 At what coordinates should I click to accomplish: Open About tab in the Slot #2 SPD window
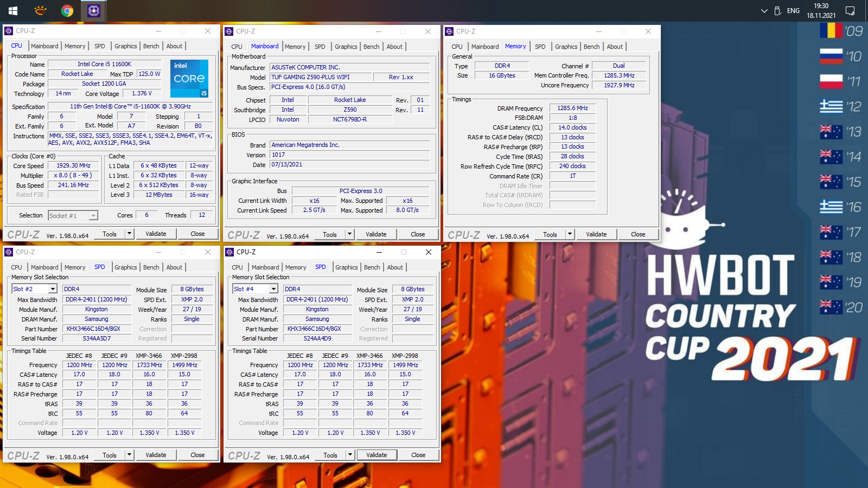point(174,267)
